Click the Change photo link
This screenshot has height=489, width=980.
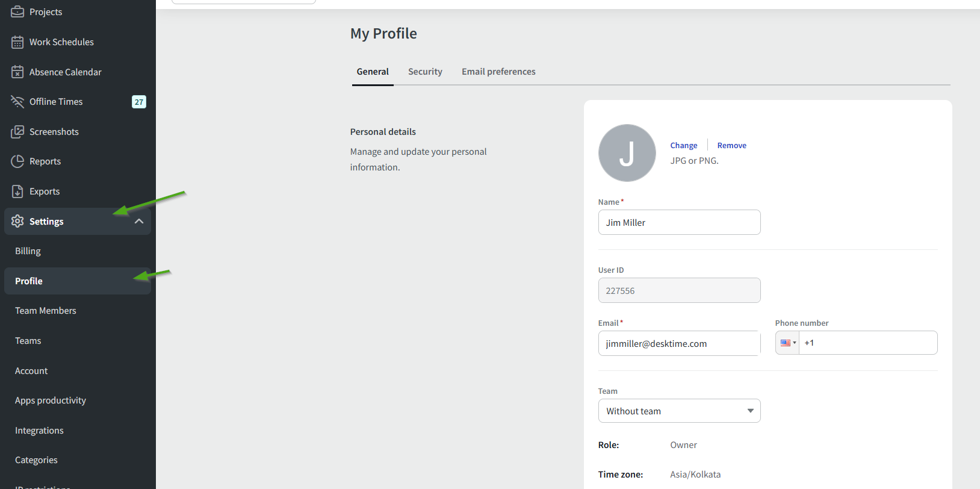pyautogui.click(x=683, y=146)
